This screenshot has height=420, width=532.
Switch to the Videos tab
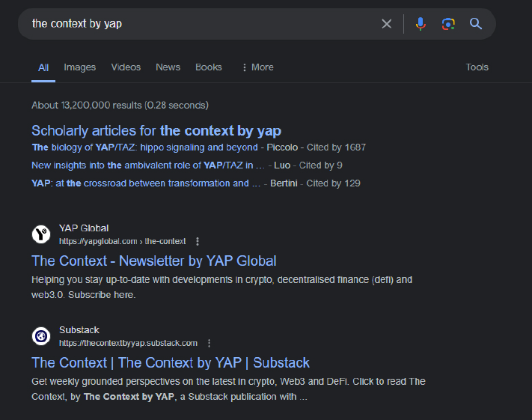[x=126, y=67]
